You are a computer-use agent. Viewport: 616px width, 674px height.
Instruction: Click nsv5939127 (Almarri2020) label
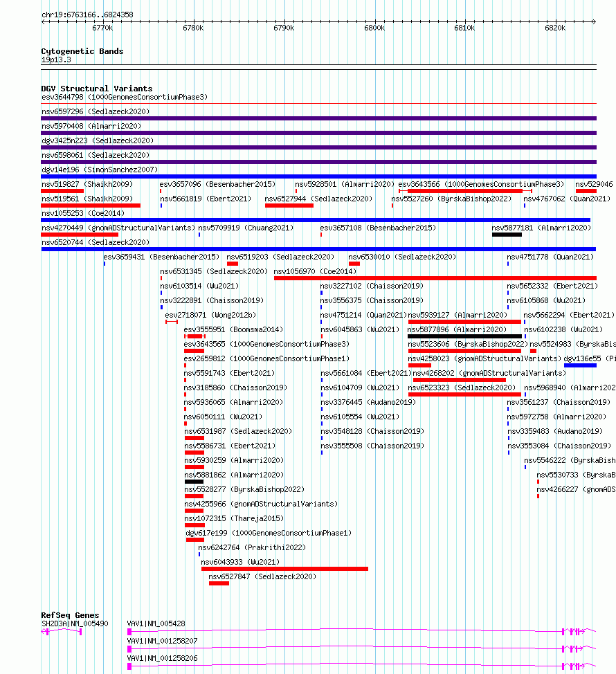point(458,316)
